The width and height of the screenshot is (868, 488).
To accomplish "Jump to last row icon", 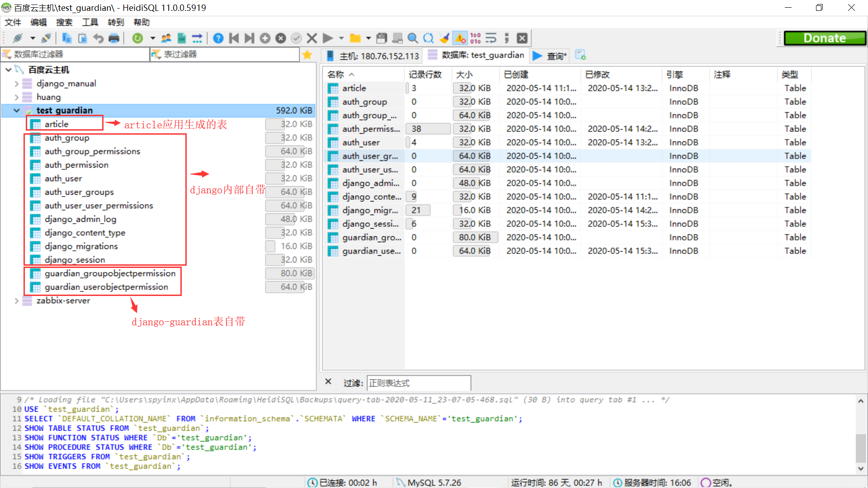I will tap(250, 38).
